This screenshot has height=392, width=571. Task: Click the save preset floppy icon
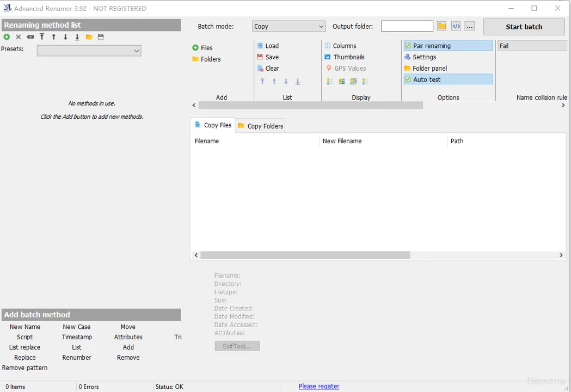tap(101, 37)
